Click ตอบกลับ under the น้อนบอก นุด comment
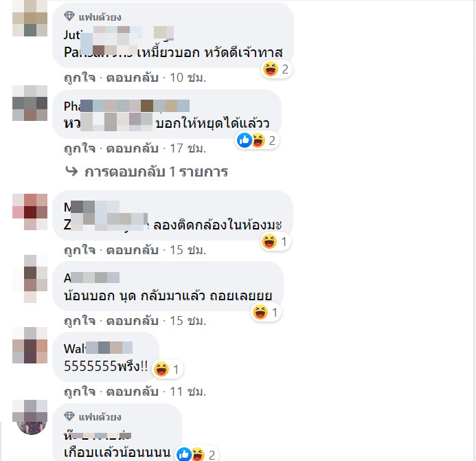The height and width of the screenshot is (461, 476). click(133, 321)
